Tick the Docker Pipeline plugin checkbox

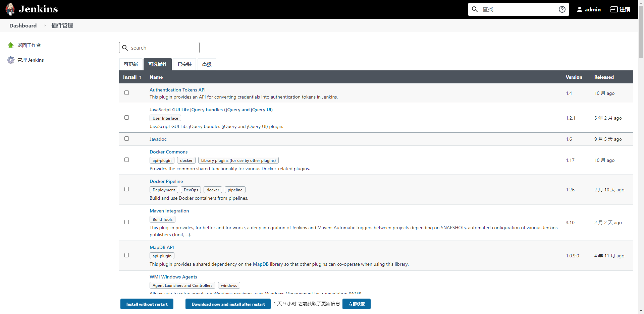[126, 189]
